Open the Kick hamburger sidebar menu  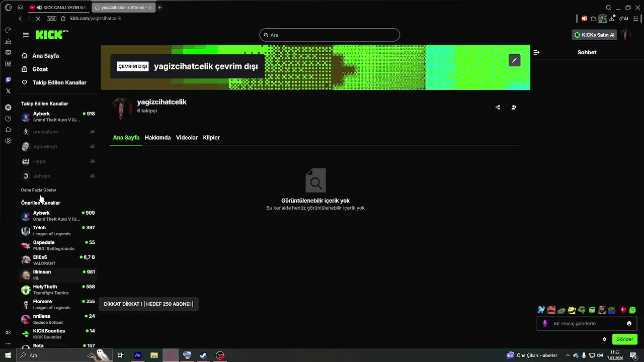tap(26, 35)
